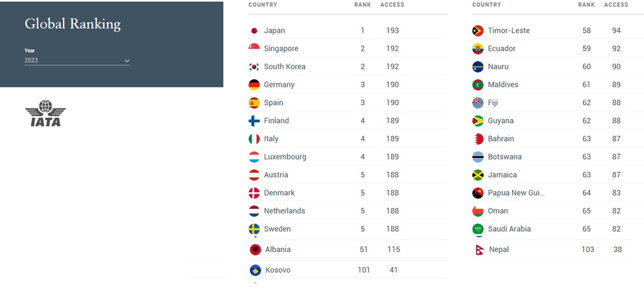644x304 pixels.
Task: Click the IATA logo
Action: click(45, 114)
